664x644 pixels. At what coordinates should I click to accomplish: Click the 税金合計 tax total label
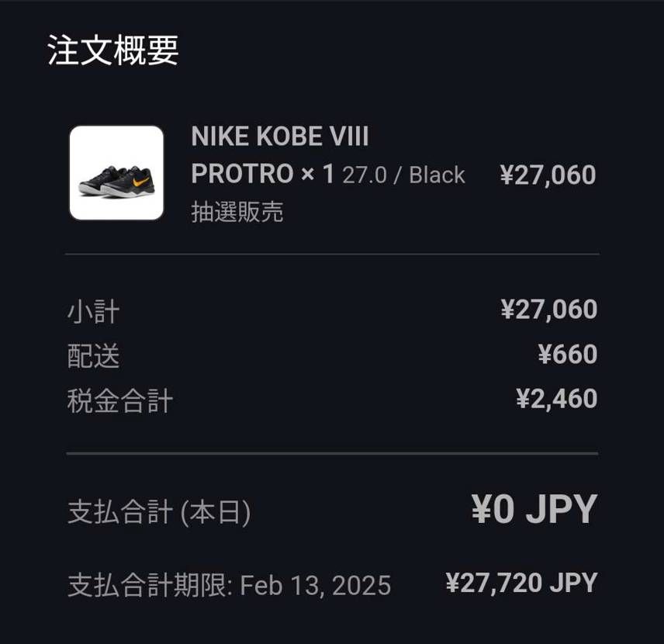(x=119, y=401)
